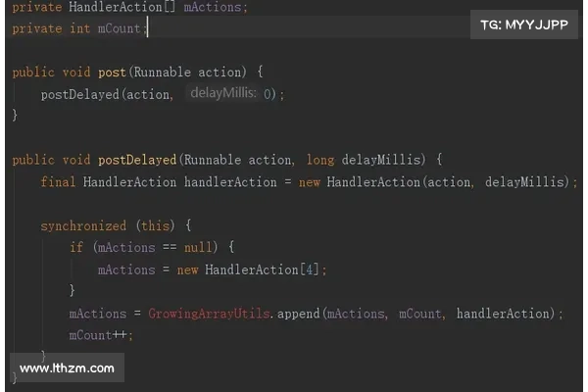Click 'mActions' in the 'mActions == null' condition
Image resolution: width=588 pixels, height=392 pixels.
(x=126, y=248)
